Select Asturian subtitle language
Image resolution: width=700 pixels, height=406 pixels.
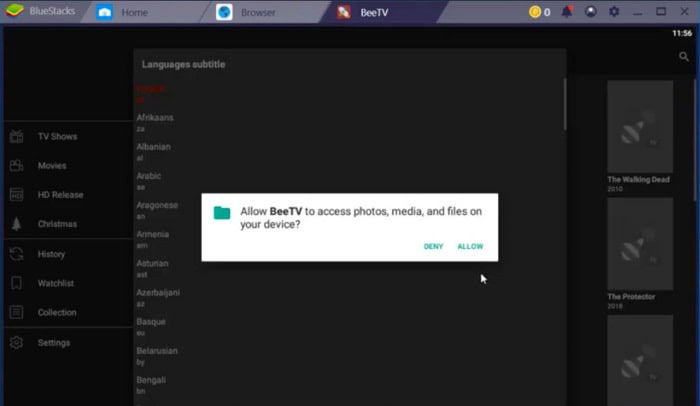click(x=152, y=268)
